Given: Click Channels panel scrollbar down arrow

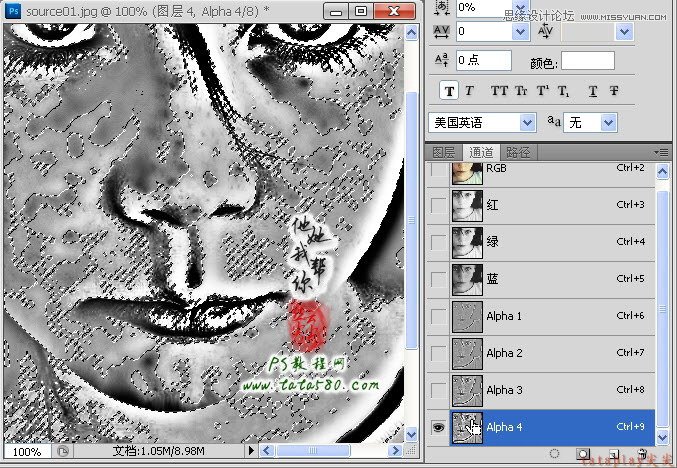Looking at the screenshot, I should [662, 437].
